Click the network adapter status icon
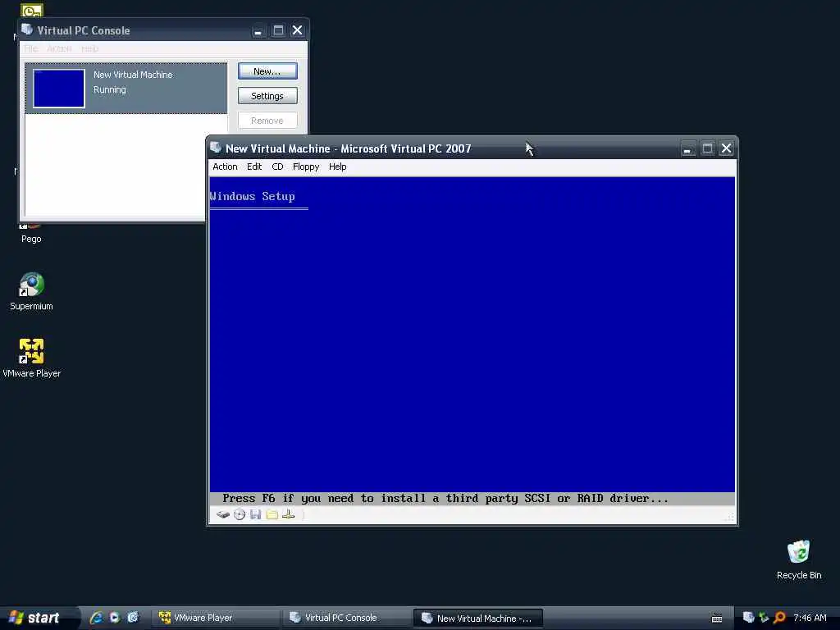This screenshot has height=630, width=840. 288,515
